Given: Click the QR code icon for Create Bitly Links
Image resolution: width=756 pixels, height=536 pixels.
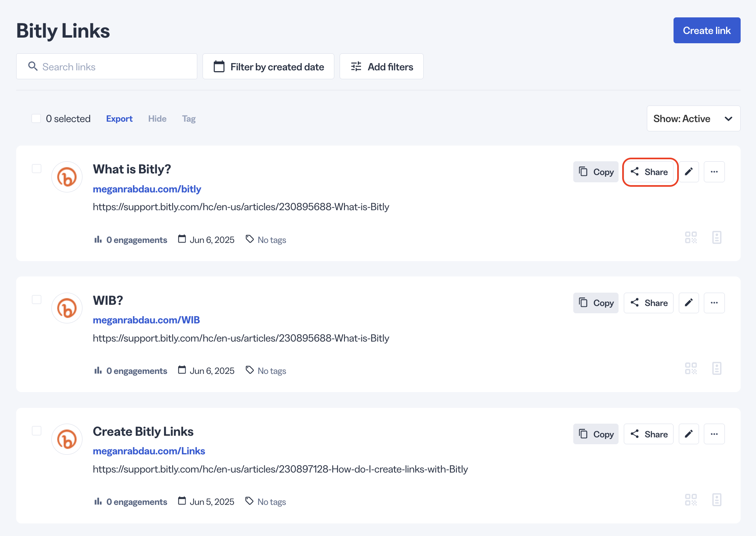Looking at the screenshot, I should [x=691, y=500].
